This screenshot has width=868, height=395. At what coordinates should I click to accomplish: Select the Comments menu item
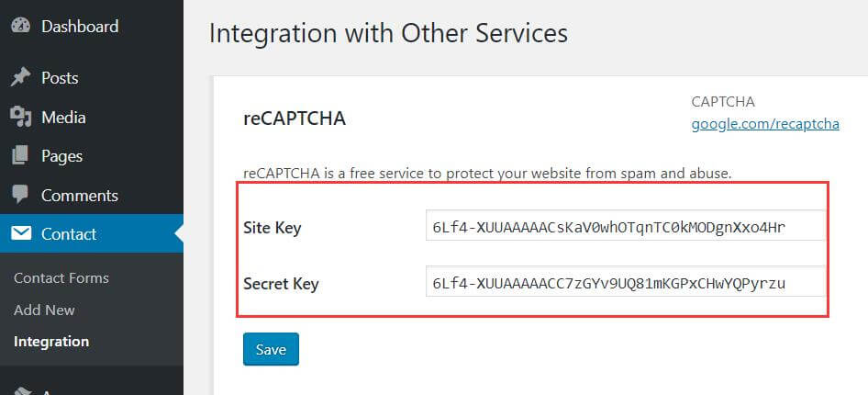[x=80, y=196]
